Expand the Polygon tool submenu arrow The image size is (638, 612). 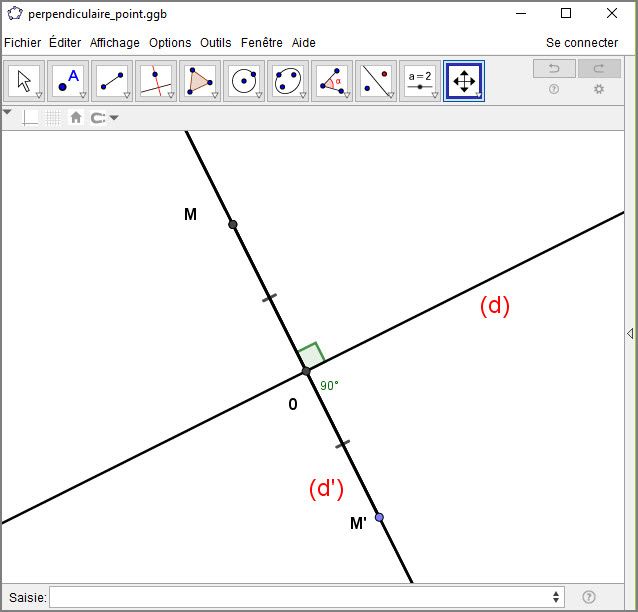tap(215, 95)
